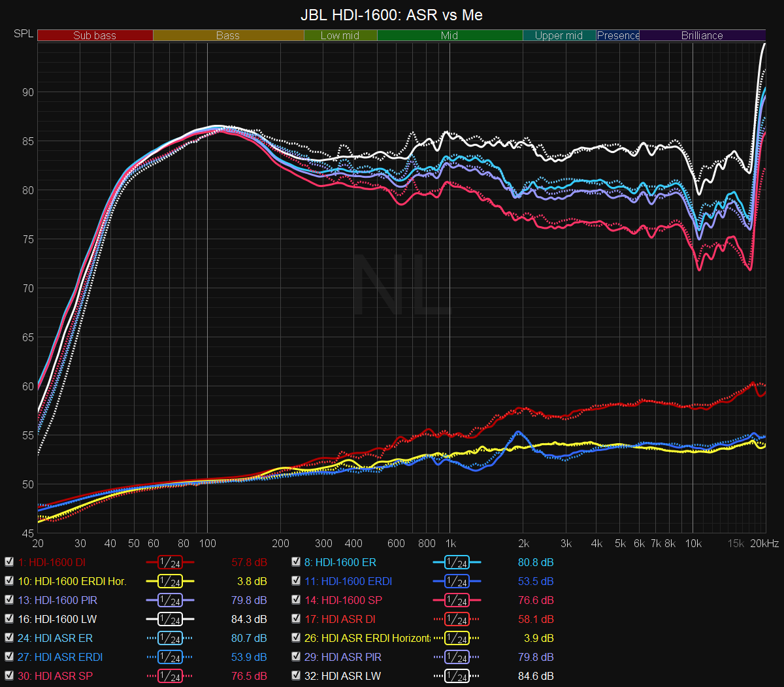Disable the 24: HDI ASR ER trace checkbox

9,638
